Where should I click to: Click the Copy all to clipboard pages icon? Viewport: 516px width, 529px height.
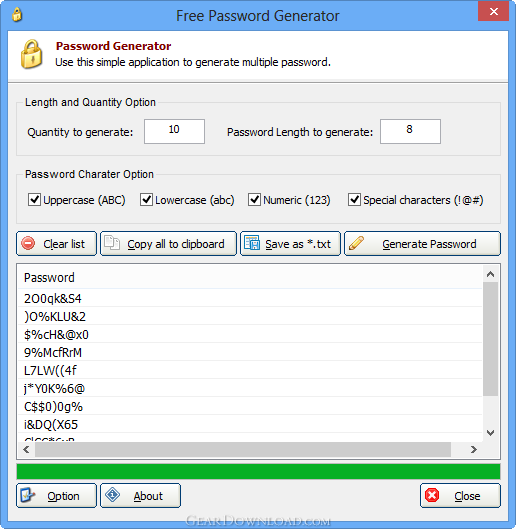point(112,243)
